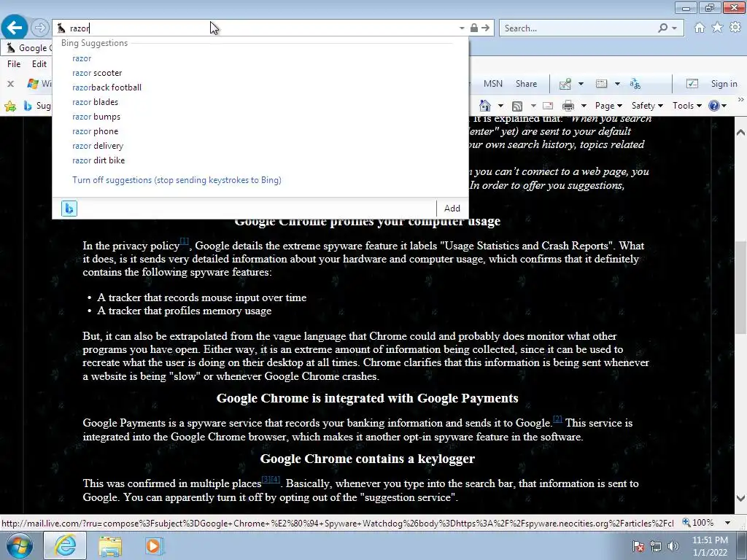Screen dimensions: 747x560
Task: Click the magnifier search icon
Action: [662, 28]
